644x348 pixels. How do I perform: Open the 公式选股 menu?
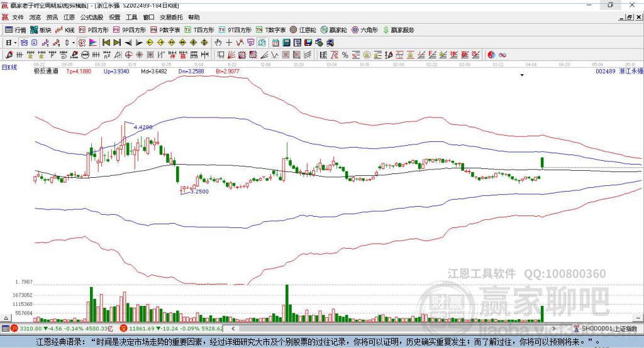coord(92,17)
